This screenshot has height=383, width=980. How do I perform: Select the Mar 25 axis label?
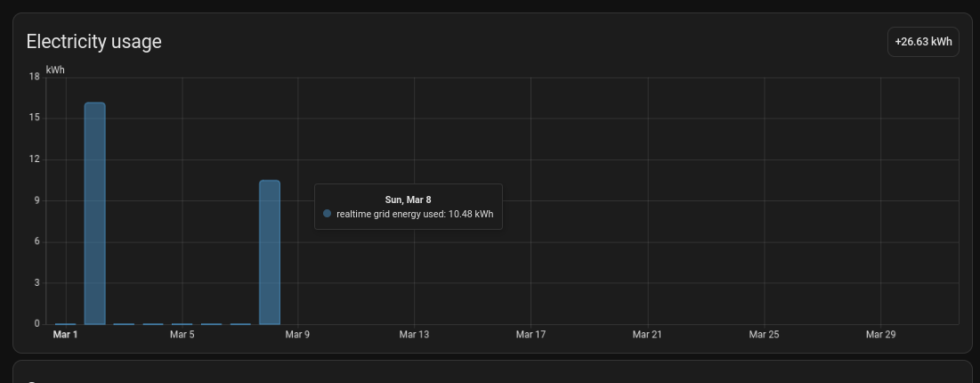pyautogui.click(x=764, y=335)
